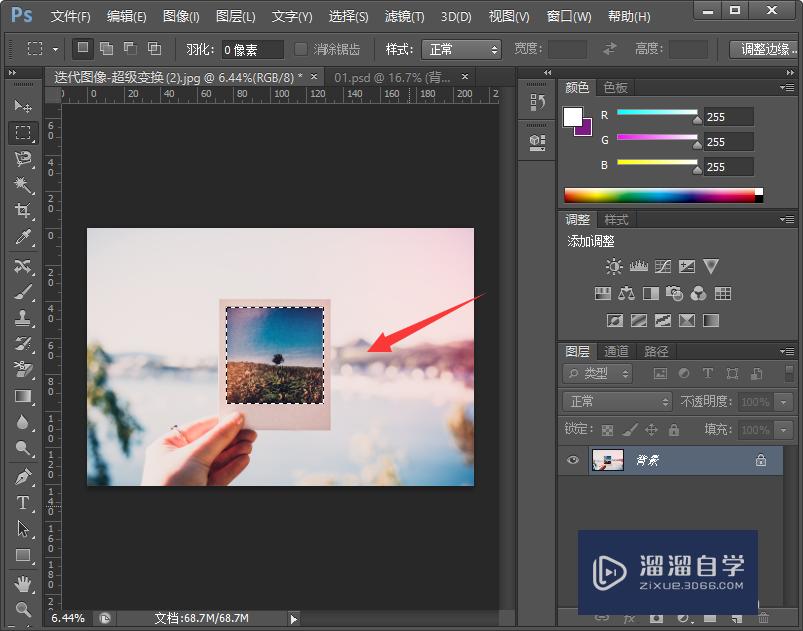The height and width of the screenshot is (631, 803).
Task: Open the 样式 style dropdown
Action: coord(461,49)
